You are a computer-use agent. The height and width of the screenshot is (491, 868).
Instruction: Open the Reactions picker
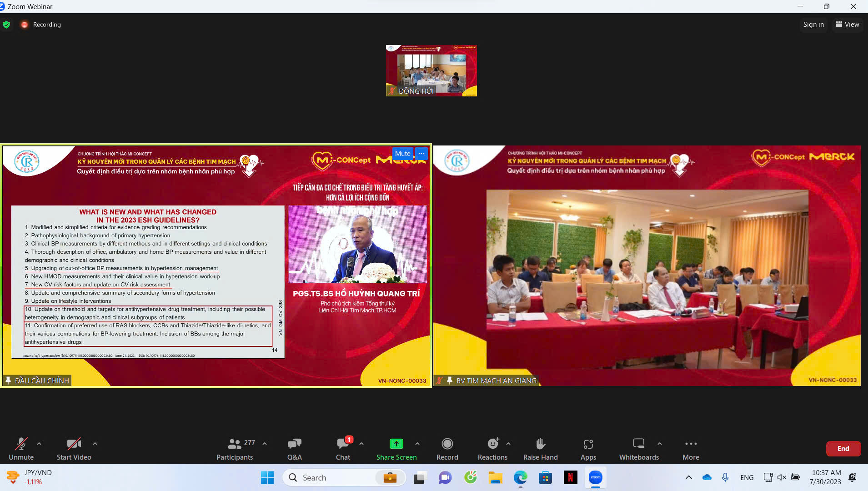(492, 448)
